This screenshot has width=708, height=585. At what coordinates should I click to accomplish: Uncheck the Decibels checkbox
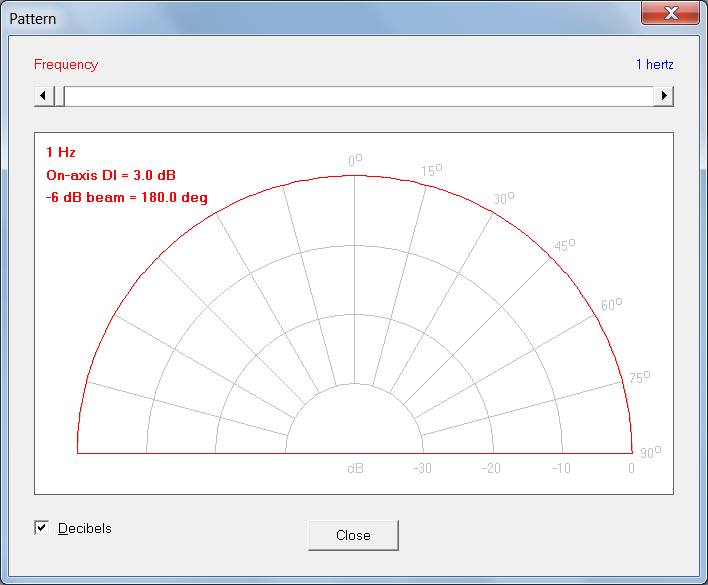(42, 527)
